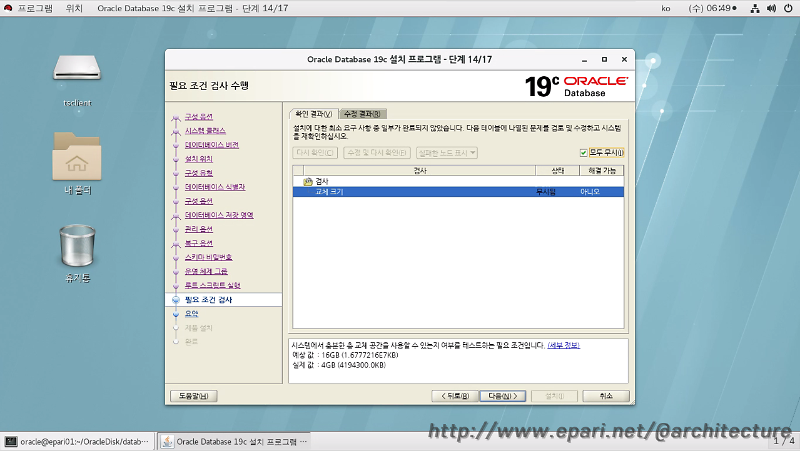Click the 검사 column header
This screenshot has width=800, height=451.
point(419,170)
